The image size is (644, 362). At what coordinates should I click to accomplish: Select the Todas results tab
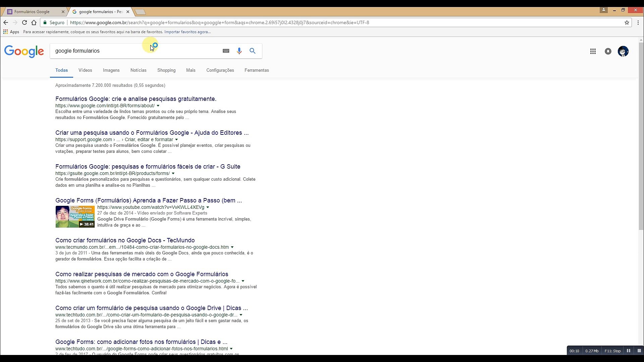[x=61, y=70]
